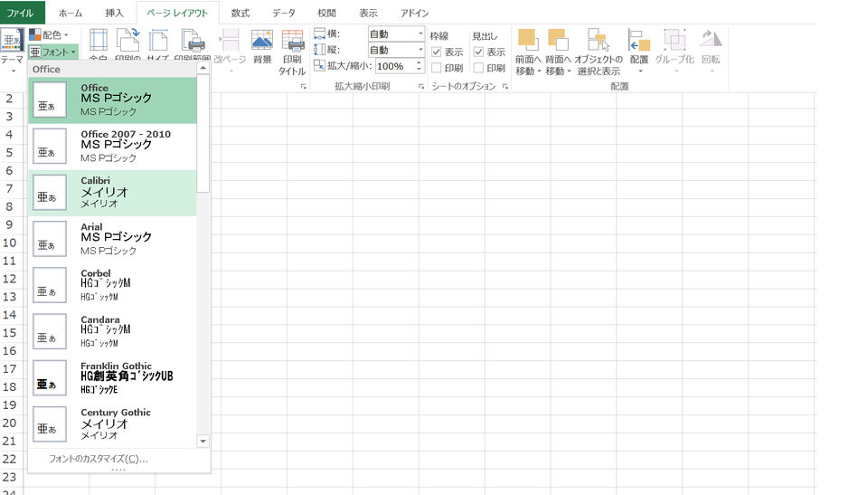Toggle 見出し 印刷 headings print checkbox
The image size is (868, 495).
pos(479,68)
